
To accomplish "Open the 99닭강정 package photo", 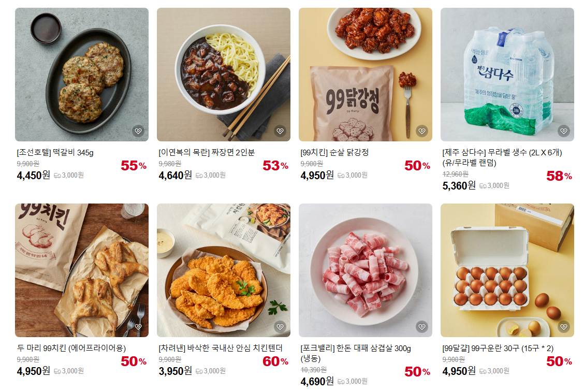I will coord(366,75).
